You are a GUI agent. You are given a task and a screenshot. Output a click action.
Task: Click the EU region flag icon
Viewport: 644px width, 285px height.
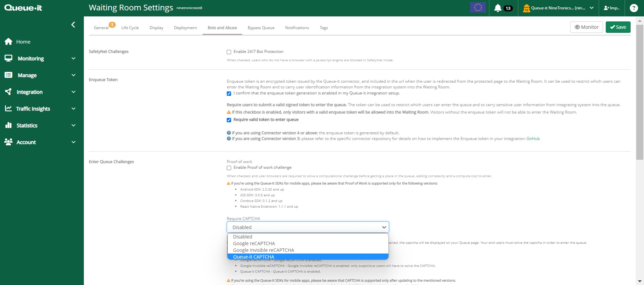(478, 7)
